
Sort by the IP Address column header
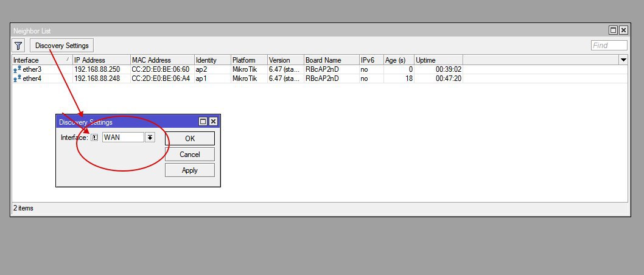click(102, 60)
